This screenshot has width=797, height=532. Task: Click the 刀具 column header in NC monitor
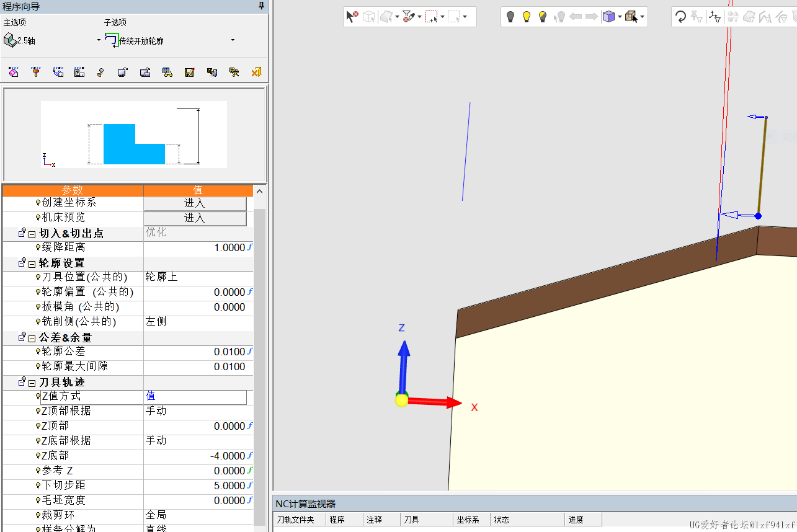[x=426, y=520]
